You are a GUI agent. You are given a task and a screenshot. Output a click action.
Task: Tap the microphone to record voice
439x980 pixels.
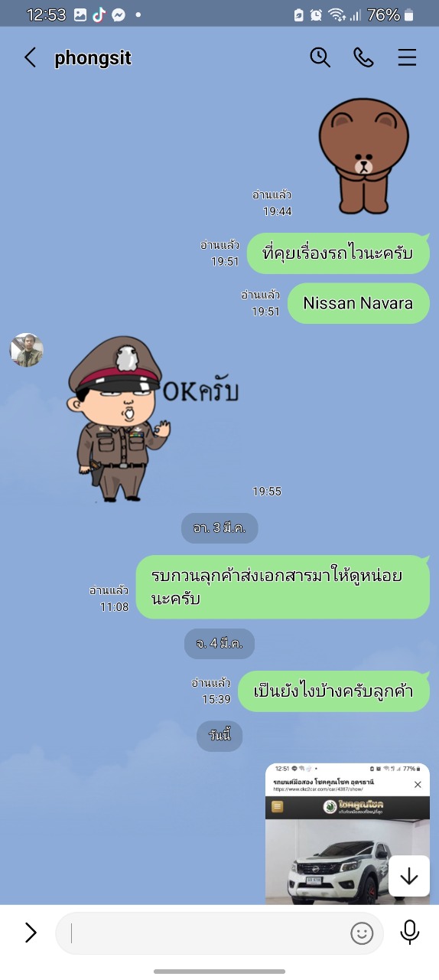pos(410,932)
